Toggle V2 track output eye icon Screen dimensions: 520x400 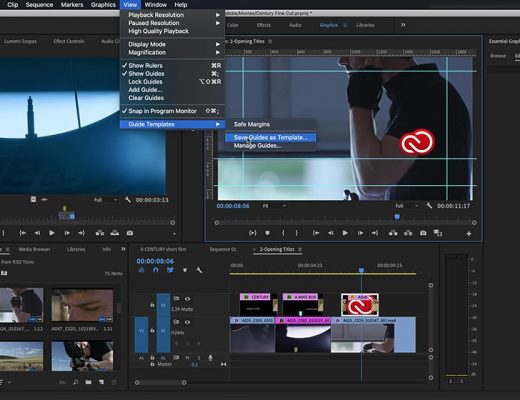(x=187, y=299)
